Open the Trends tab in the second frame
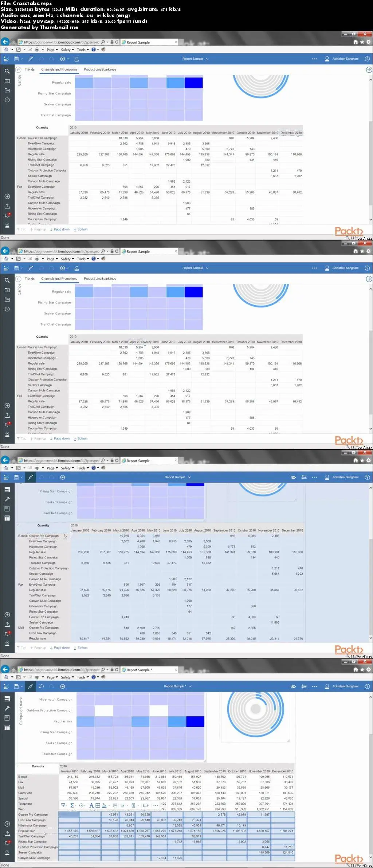 tap(30, 279)
